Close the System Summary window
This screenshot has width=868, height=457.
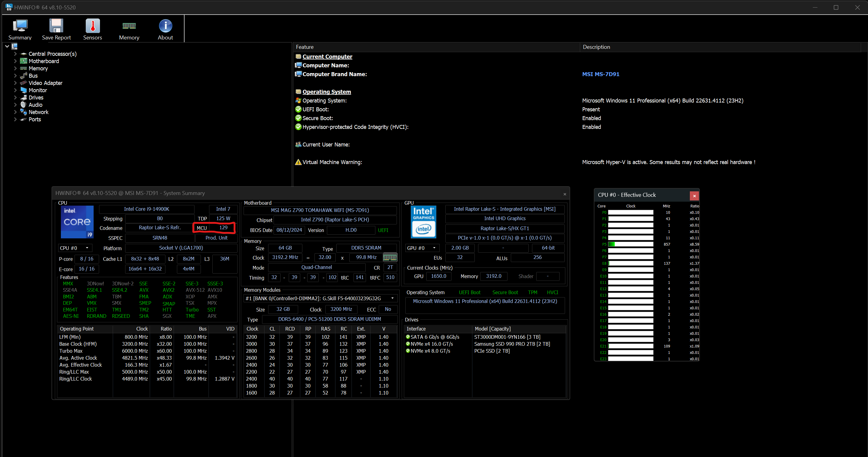[x=564, y=194]
